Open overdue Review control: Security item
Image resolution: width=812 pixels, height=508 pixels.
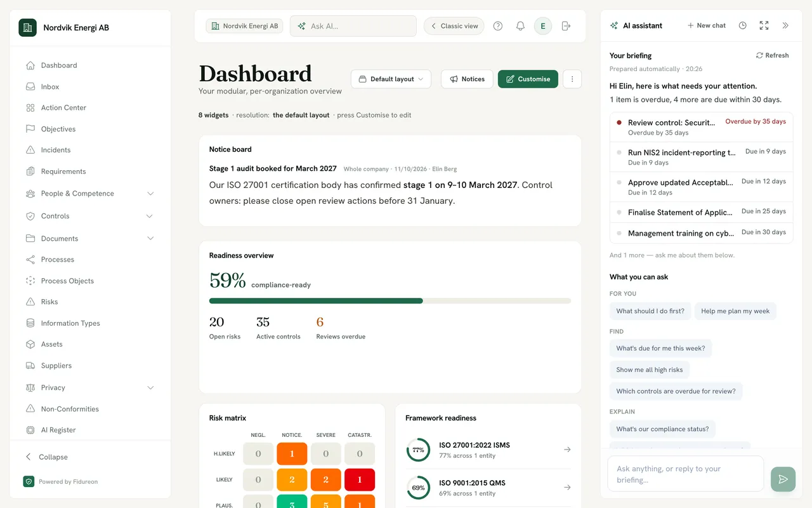pyautogui.click(x=702, y=127)
